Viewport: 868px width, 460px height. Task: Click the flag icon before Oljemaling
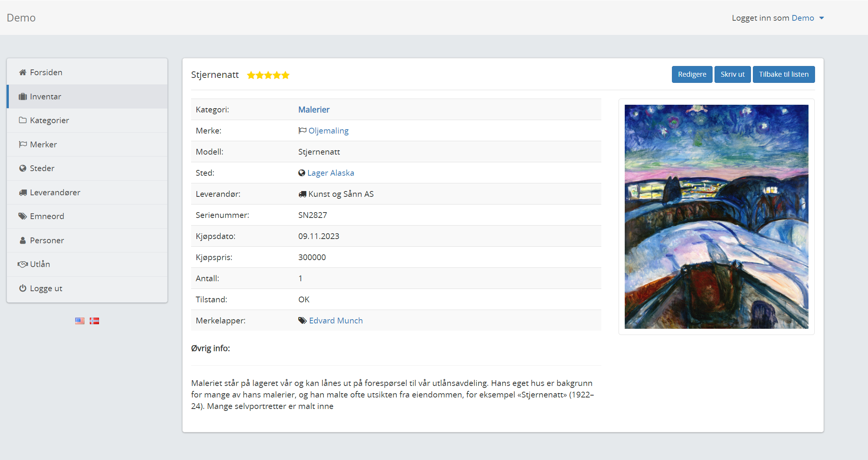pos(302,131)
